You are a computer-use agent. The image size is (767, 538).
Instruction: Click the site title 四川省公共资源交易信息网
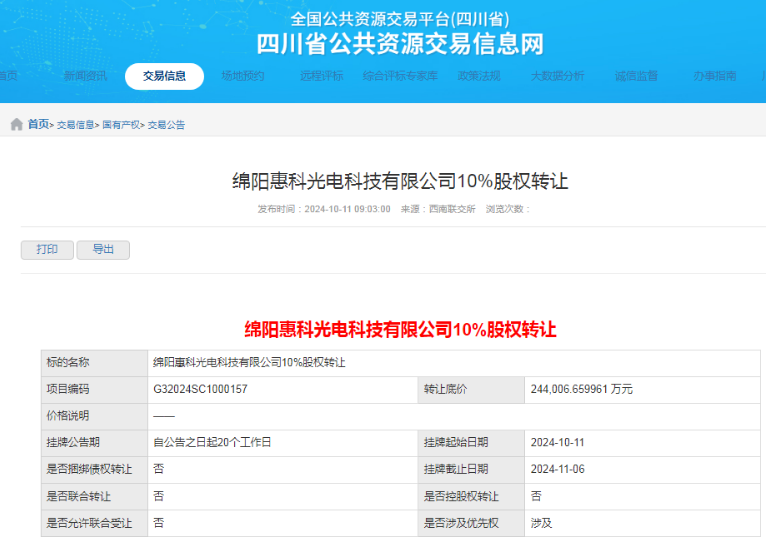pyautogui.click(x=400, y=44)
